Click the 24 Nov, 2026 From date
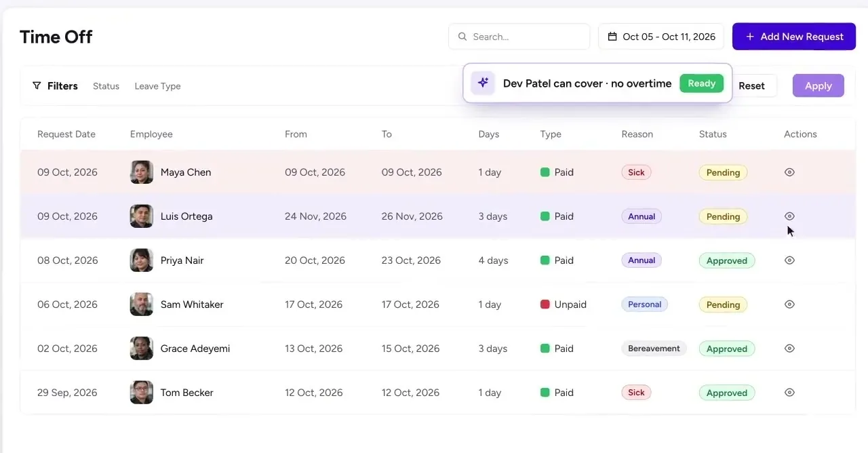The image size is (868, 453). click(x=315, y=216)
